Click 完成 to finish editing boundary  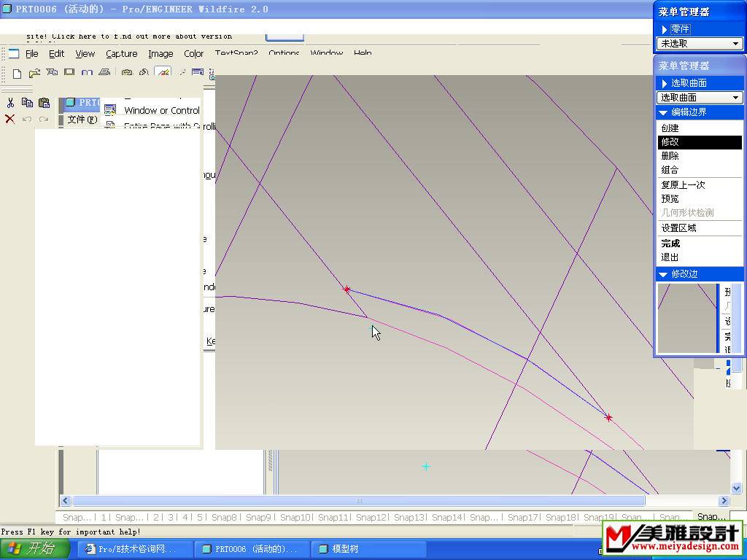(x=670, y=244)
